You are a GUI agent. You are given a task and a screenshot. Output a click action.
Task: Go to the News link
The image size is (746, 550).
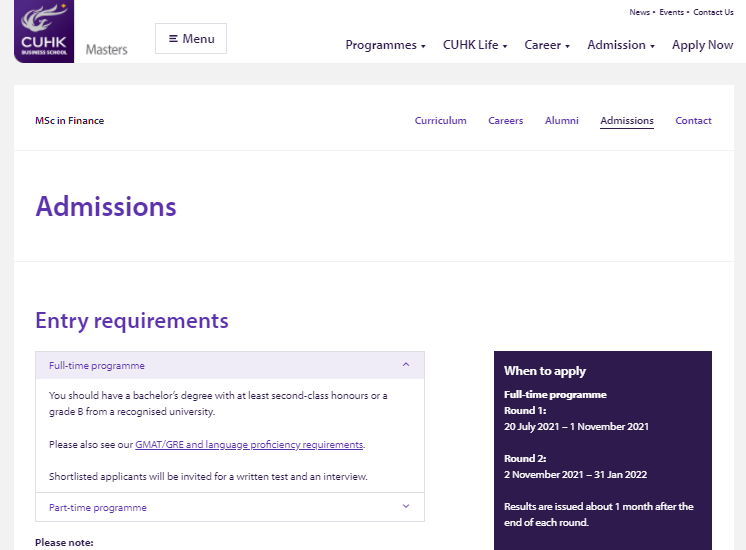pyautogui.click(x=639, y=12)
